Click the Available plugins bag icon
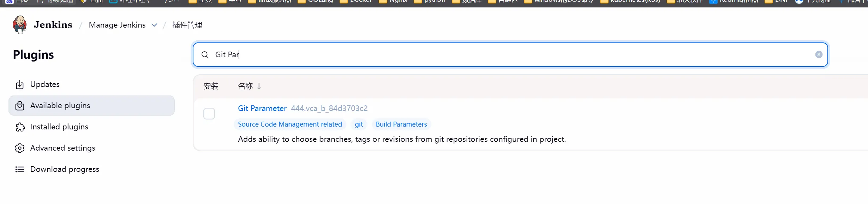This screenshot has width=868, height=204. (x=20, y=106)
